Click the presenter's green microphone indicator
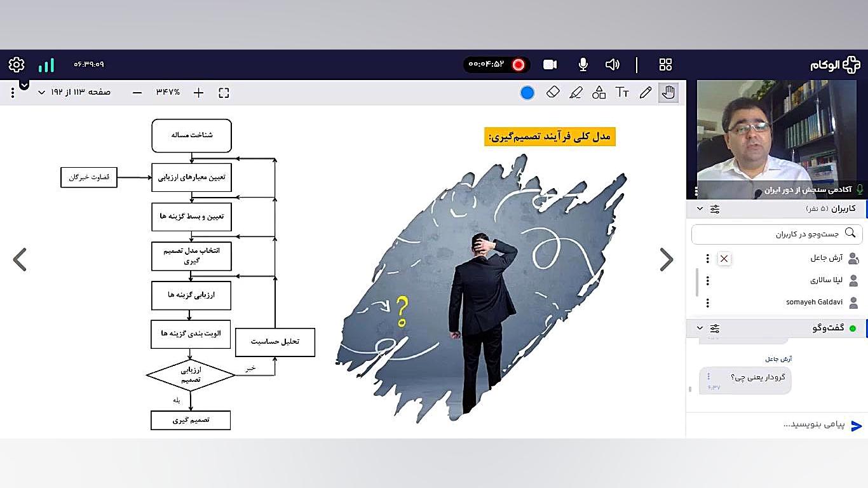The image size is (868, 488). [860, 189]
